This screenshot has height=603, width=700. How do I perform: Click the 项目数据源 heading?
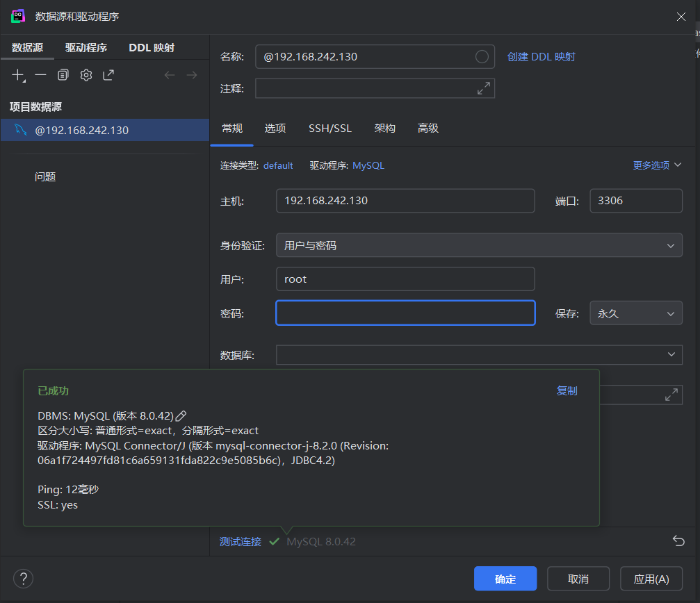pyautogui.click(x=35, y=106)
